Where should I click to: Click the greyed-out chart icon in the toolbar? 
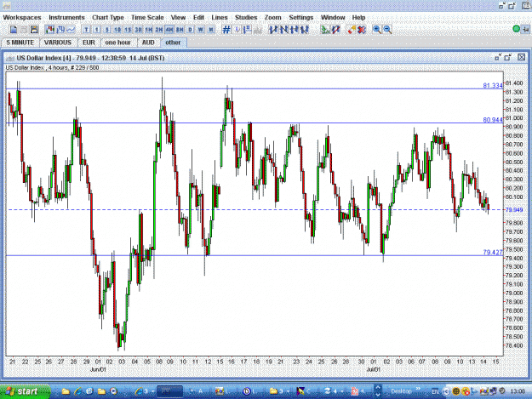pyautogui.click(x=258, y=30)
